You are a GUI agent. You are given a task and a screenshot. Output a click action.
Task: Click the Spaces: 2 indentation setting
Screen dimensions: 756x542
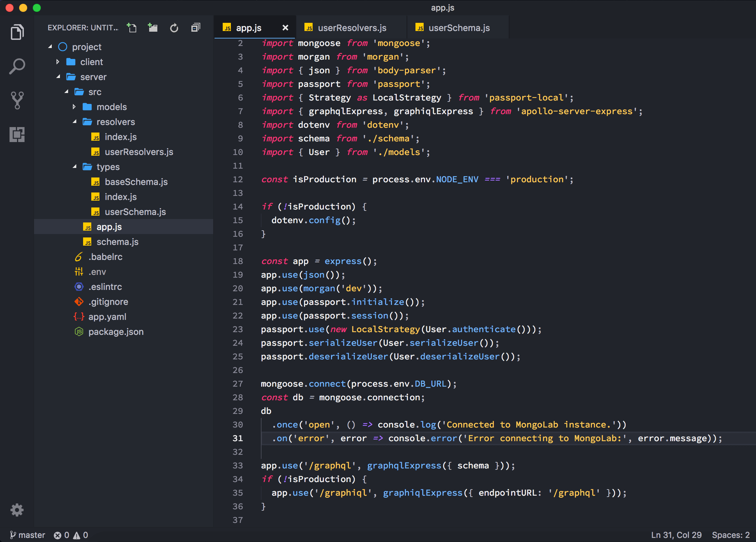coord(730,535)
